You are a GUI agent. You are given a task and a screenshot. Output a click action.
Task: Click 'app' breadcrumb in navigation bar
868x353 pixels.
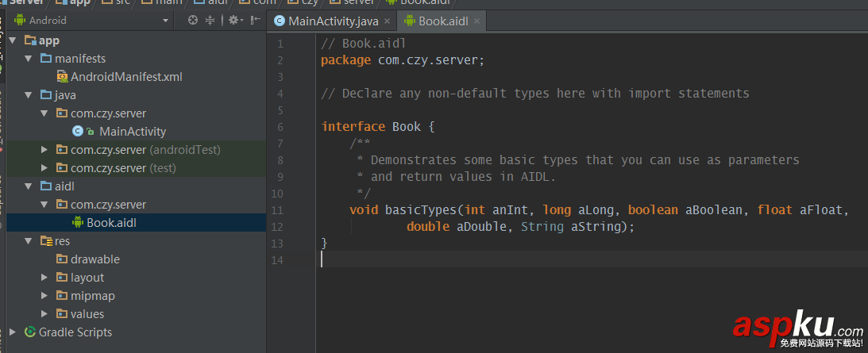coord(79,2)
